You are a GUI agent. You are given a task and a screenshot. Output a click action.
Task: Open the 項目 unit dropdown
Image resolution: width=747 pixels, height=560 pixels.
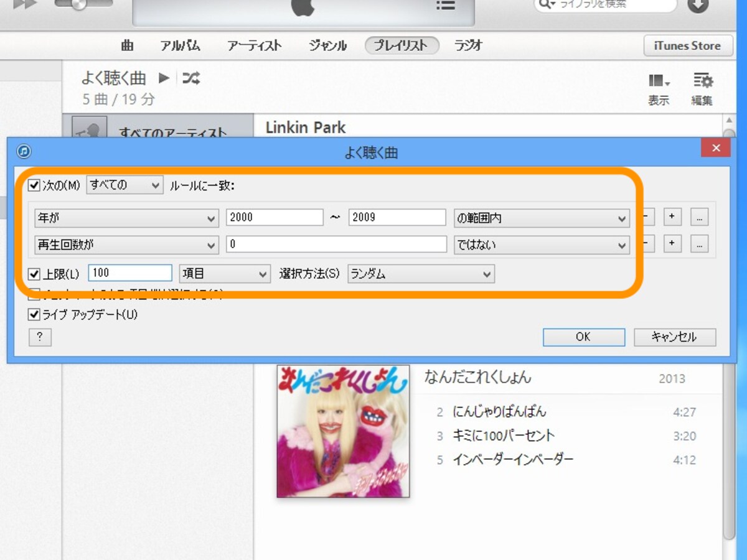(224, 274)
